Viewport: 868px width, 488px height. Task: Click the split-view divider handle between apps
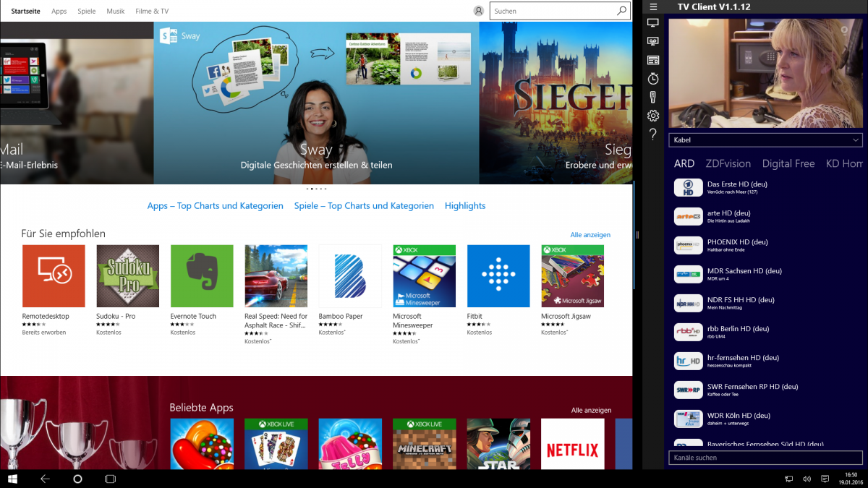[x=637, y=235]
